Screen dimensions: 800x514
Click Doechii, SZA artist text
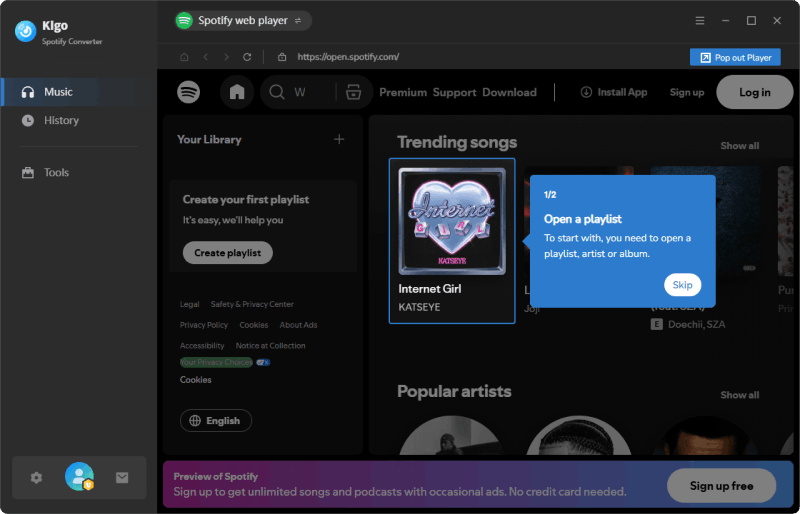click(x=696, y=325)
